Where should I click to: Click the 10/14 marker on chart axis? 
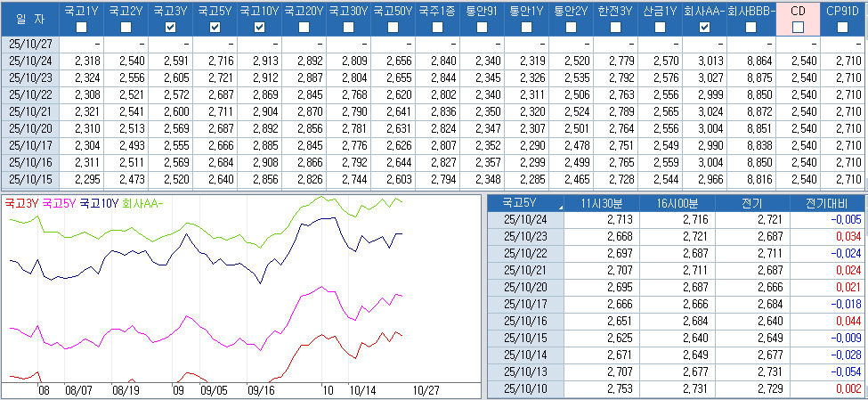(363, 390)
